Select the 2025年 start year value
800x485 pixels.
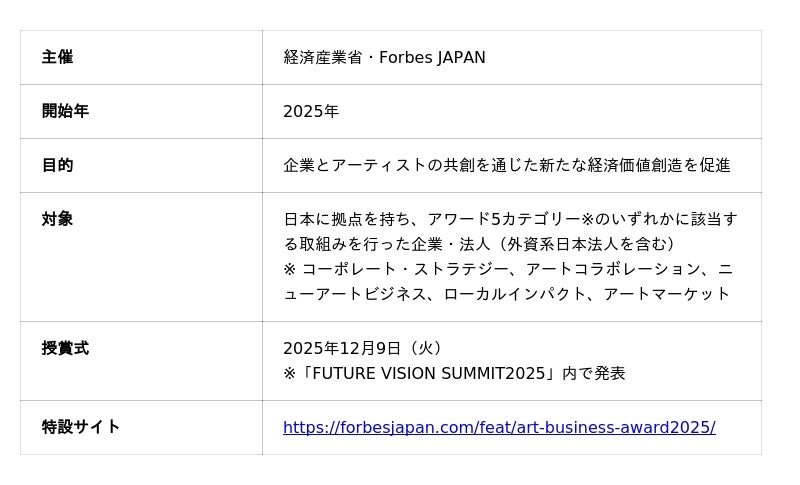(x=311, y=112)
